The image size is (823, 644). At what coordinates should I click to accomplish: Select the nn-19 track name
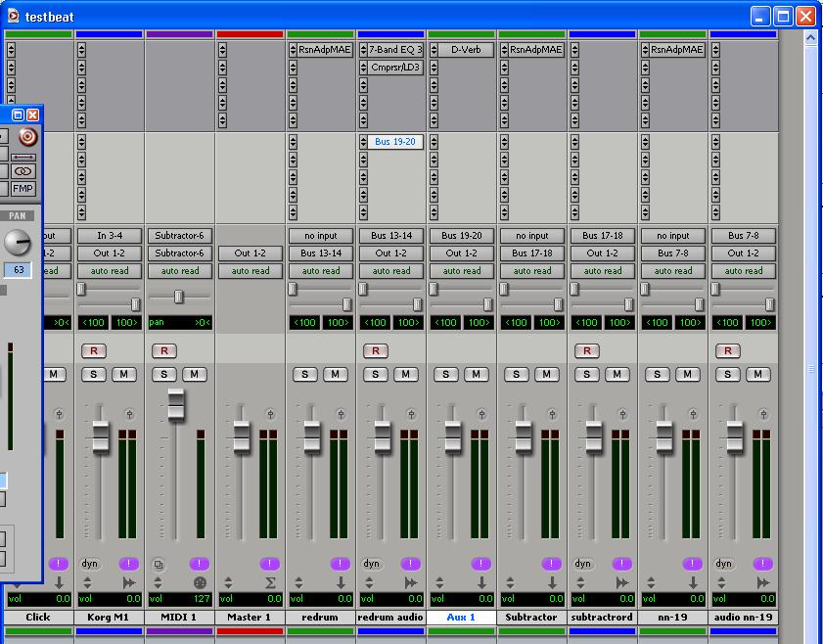672,618
